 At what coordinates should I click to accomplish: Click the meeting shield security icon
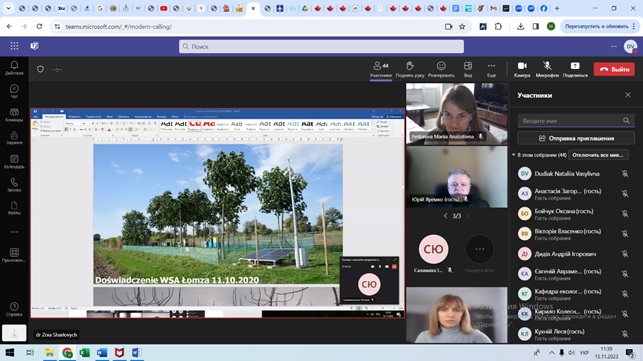pyautogui.click(x=40, y=69)
